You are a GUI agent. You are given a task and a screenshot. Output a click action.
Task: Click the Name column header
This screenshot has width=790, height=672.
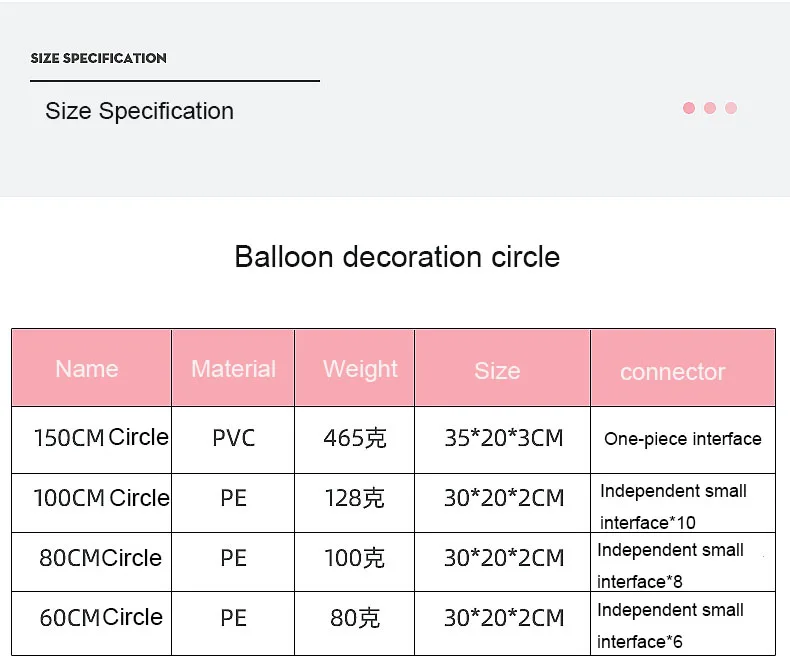pos(87,369)
